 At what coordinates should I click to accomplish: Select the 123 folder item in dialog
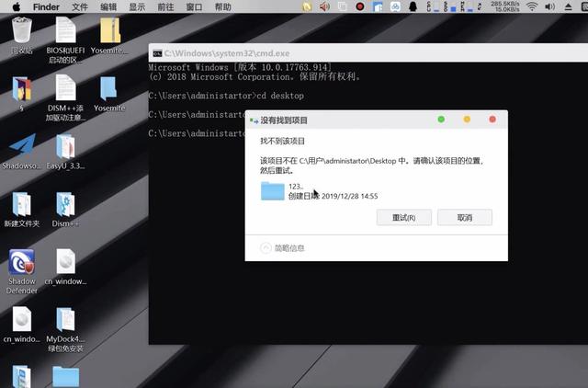[273, 190]
